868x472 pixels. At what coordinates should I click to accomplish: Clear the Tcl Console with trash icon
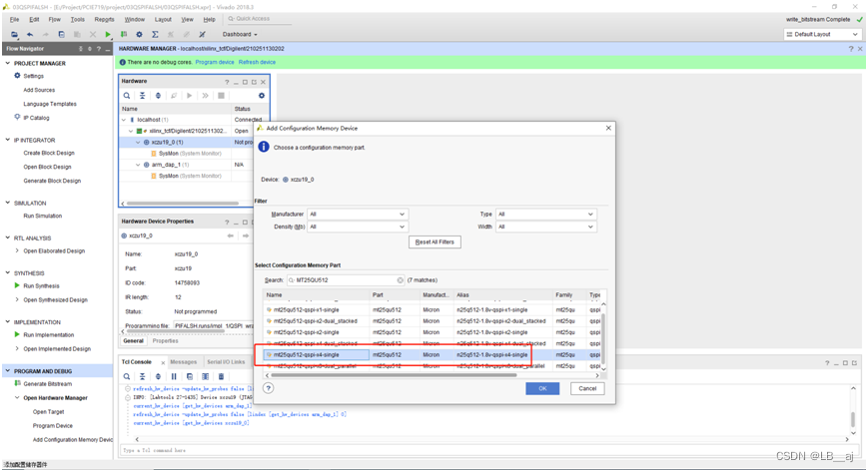click(x=221, y=377)
